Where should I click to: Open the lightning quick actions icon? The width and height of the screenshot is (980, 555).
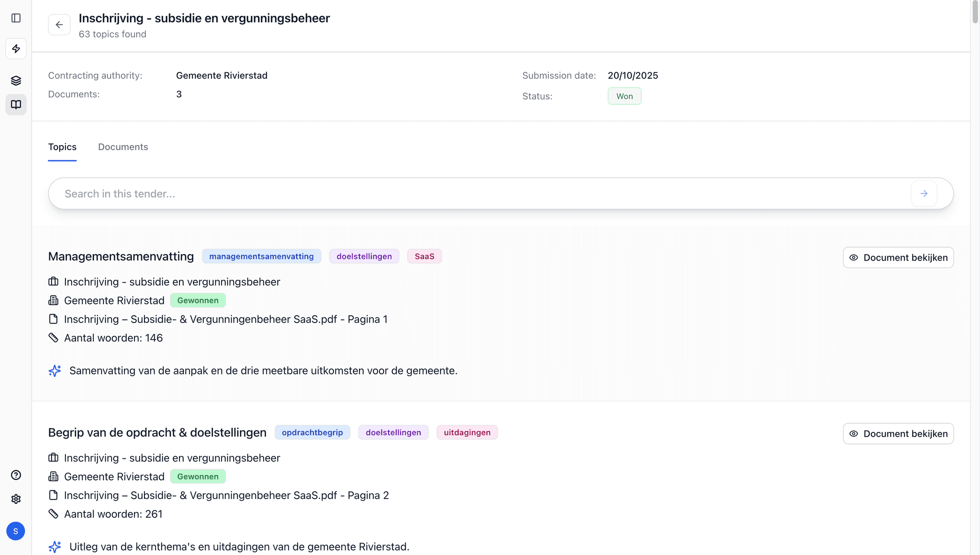[16, 49]
